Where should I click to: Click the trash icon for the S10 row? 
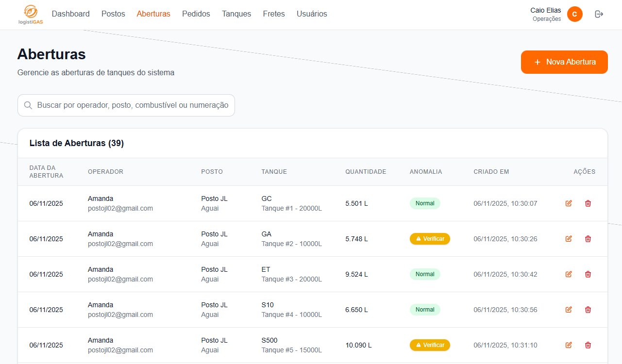pos(588,310)
